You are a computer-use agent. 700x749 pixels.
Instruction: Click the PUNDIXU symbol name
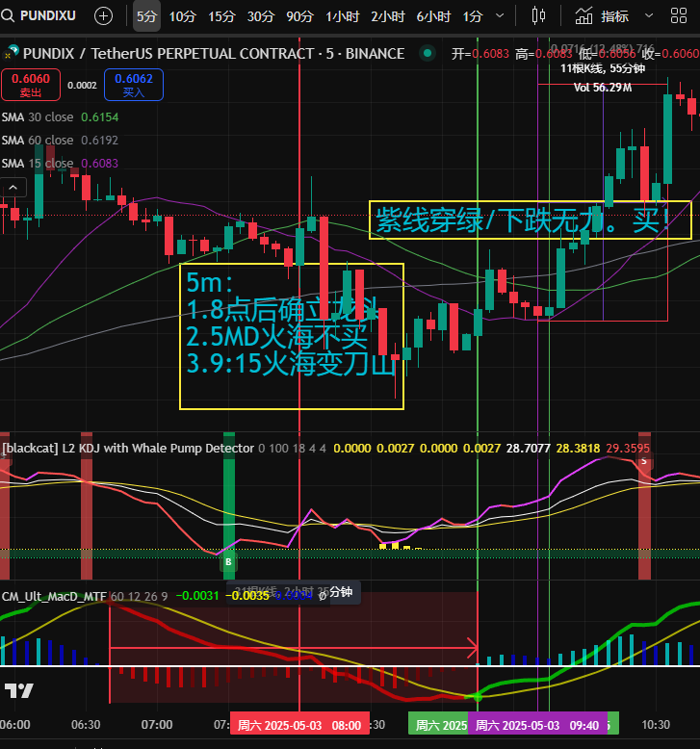tap(48, 15)
